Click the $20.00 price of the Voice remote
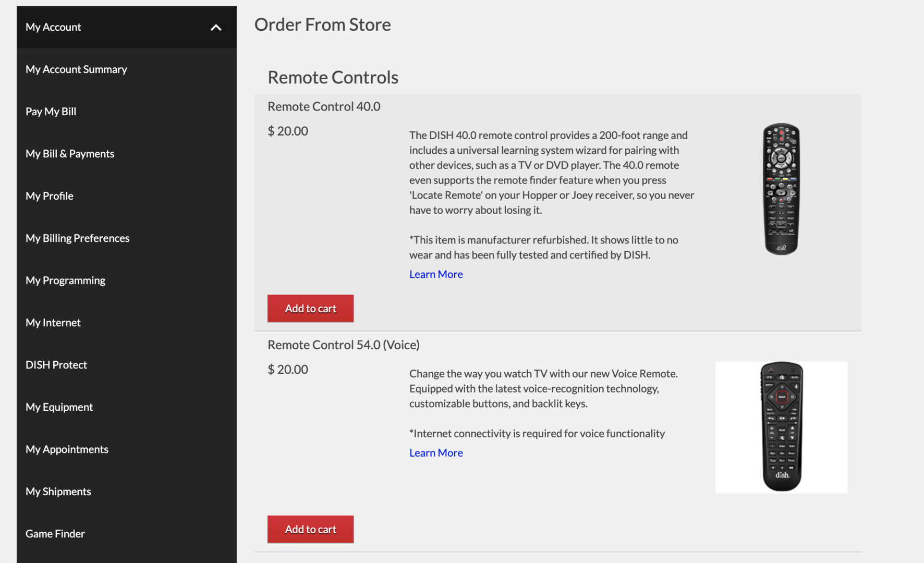Image resolution: width=924 pixels, height=563 pixels. (288, 369)
